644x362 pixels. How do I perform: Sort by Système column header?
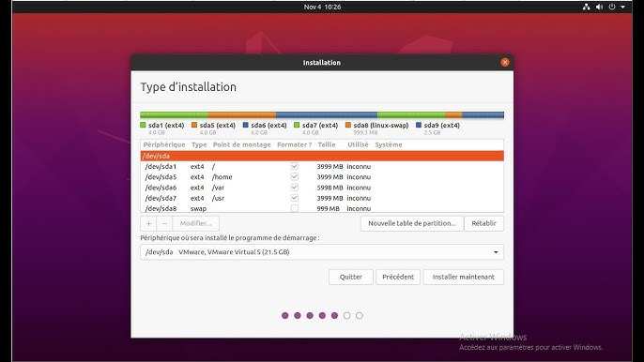coord(389,144)
